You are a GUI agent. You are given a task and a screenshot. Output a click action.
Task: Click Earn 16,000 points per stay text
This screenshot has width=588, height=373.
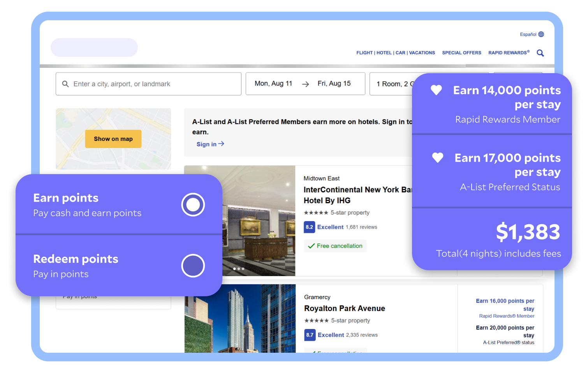tap(505, 305)
